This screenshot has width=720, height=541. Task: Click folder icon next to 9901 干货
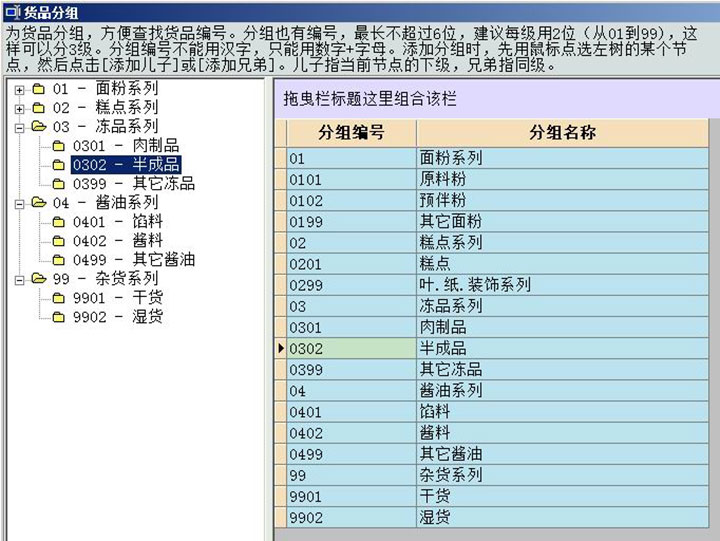pyautogui.click(x=58, y=298)
